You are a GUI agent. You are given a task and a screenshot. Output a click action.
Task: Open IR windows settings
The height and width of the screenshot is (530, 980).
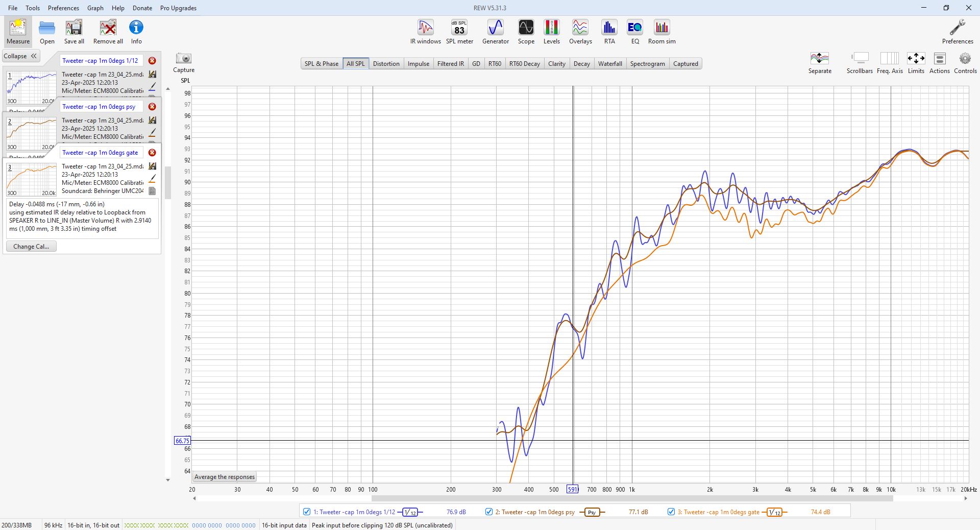(x=425, y=32)
